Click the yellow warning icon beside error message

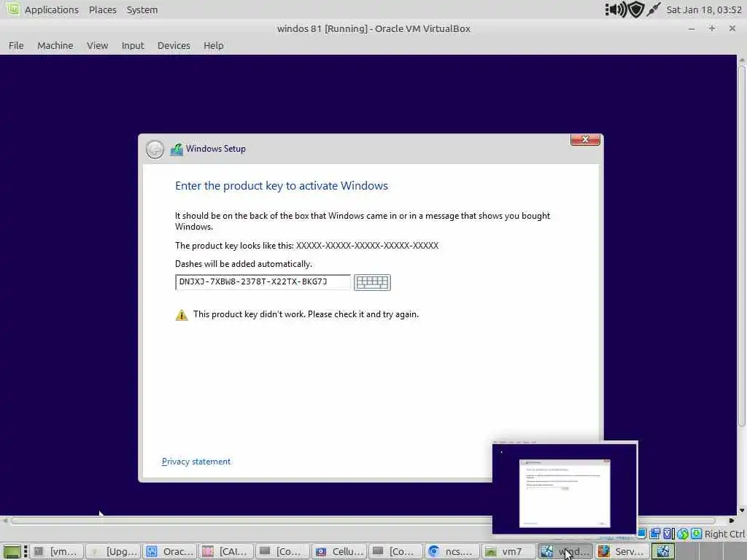point(182,315)
